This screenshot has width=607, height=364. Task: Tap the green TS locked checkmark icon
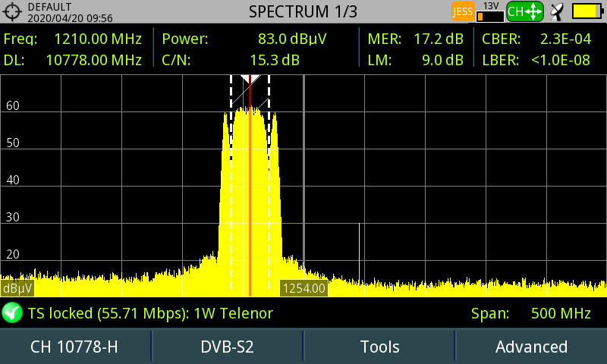pyautogui.click(x=12, y=312)
